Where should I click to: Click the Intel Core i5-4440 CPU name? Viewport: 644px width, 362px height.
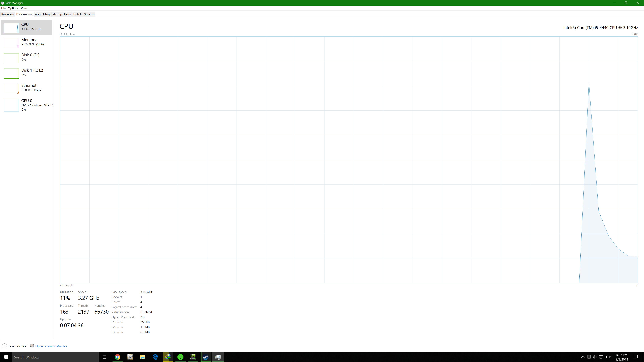601,28
